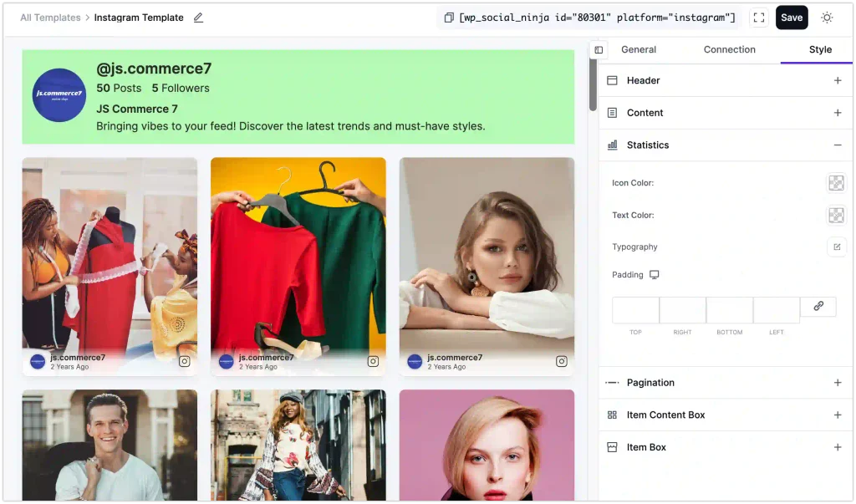Open the red and green shirts photo
This screenshot has width=856, height=504.
click(298, 267)
